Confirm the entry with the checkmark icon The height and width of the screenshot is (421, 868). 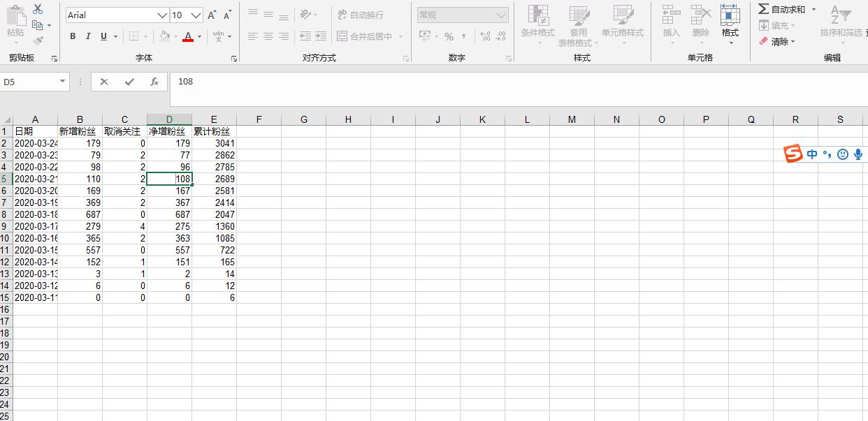coord(129,82)
